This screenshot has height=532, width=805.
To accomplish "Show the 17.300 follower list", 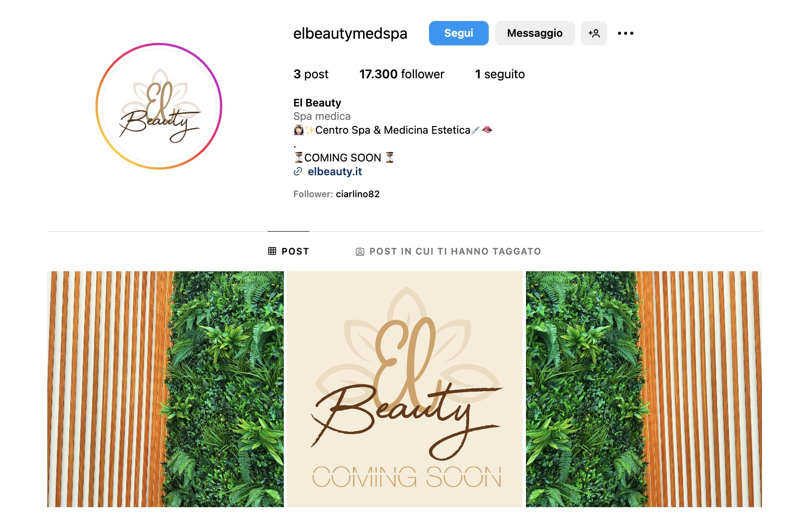I will (402, 74).
